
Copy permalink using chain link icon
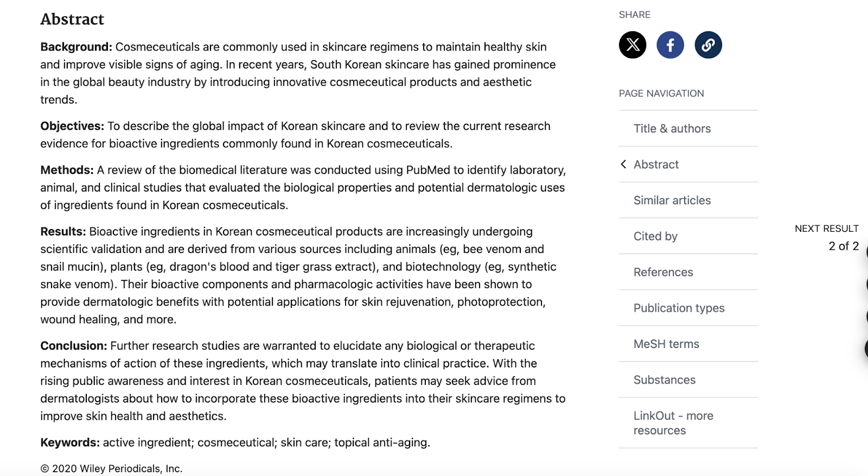tap(708, 45)
